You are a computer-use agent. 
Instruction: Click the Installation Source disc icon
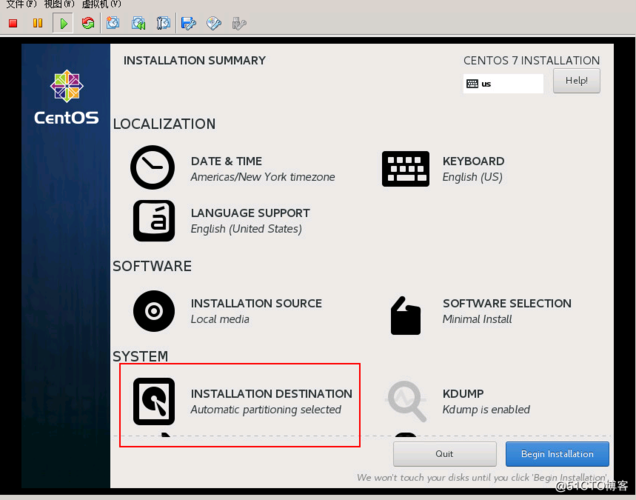154,311
